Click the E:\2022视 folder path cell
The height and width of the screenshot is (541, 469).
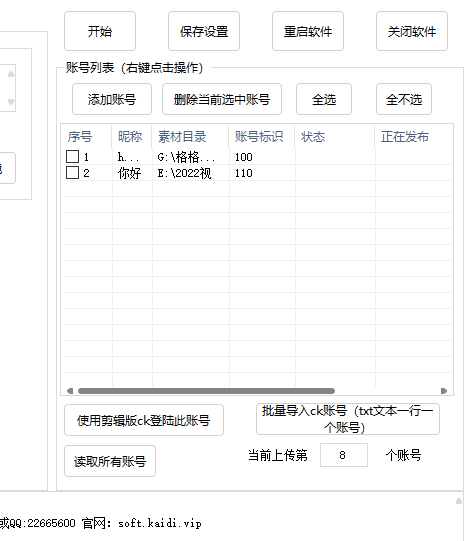click(184, 173)
